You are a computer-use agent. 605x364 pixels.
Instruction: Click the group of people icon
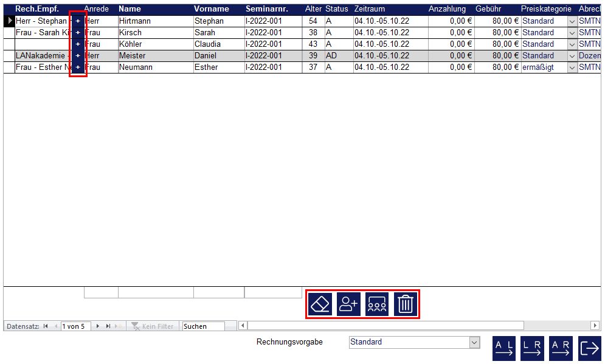click(x=377, y=304)
